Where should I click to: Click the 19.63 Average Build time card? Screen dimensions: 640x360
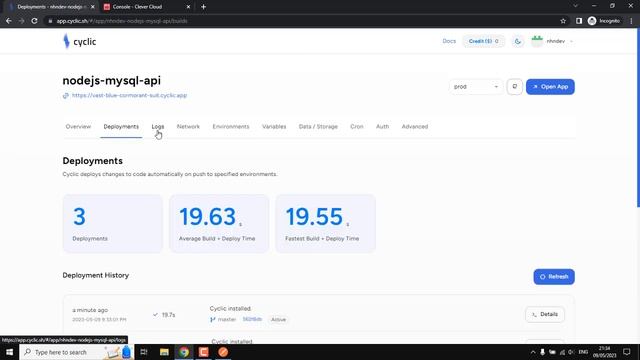click(x=219, y=224)
